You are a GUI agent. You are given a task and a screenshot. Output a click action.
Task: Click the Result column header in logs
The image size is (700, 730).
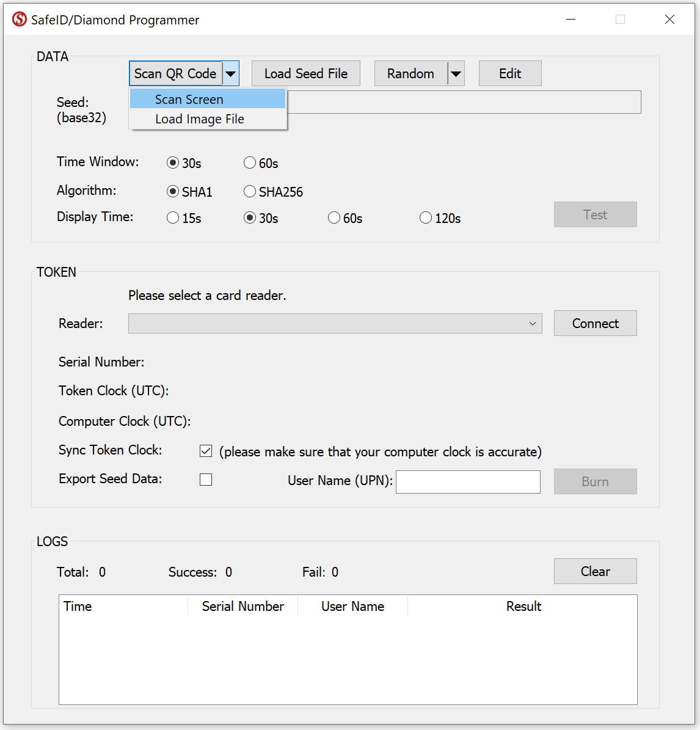pos(523,607)
